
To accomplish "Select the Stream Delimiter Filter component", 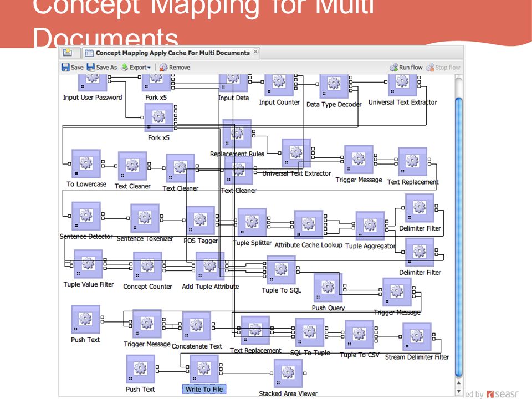I will coord(417,336).
